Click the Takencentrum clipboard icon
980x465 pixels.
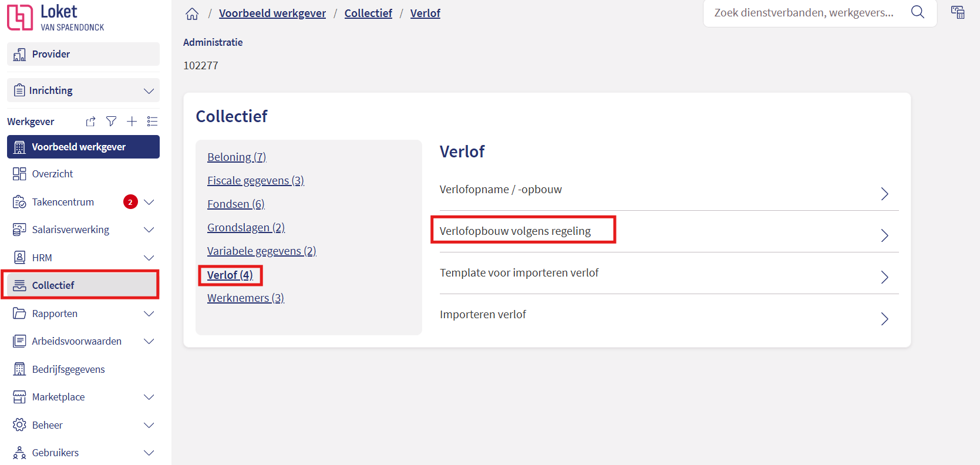(x=19, y=202)
